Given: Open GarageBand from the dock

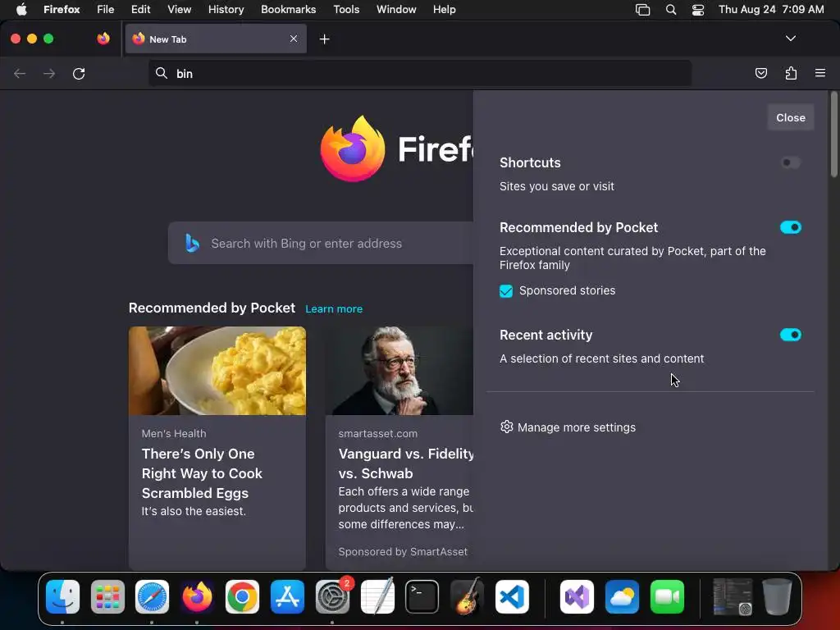Looking at the screenshot, I should click(x=467, y=596).
